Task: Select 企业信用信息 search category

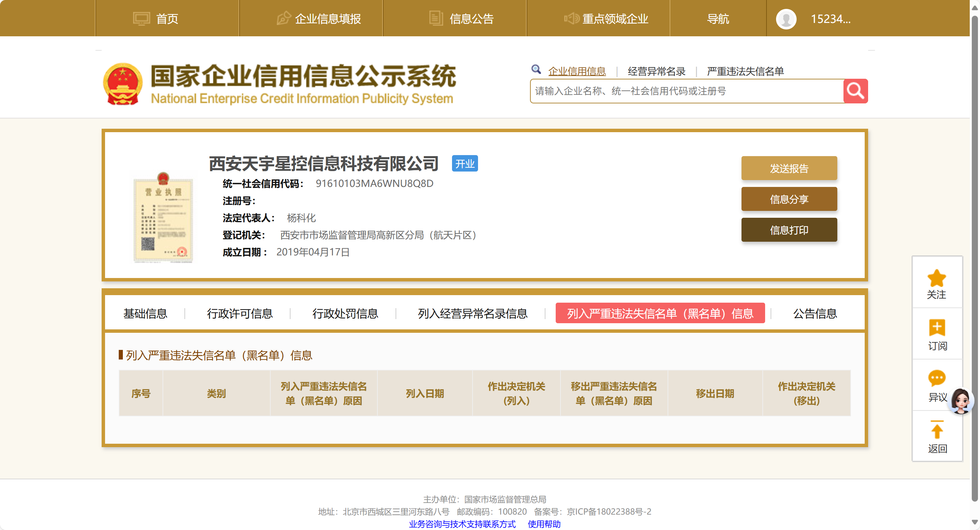Action: pyautogui.click(x=577, y=71)
